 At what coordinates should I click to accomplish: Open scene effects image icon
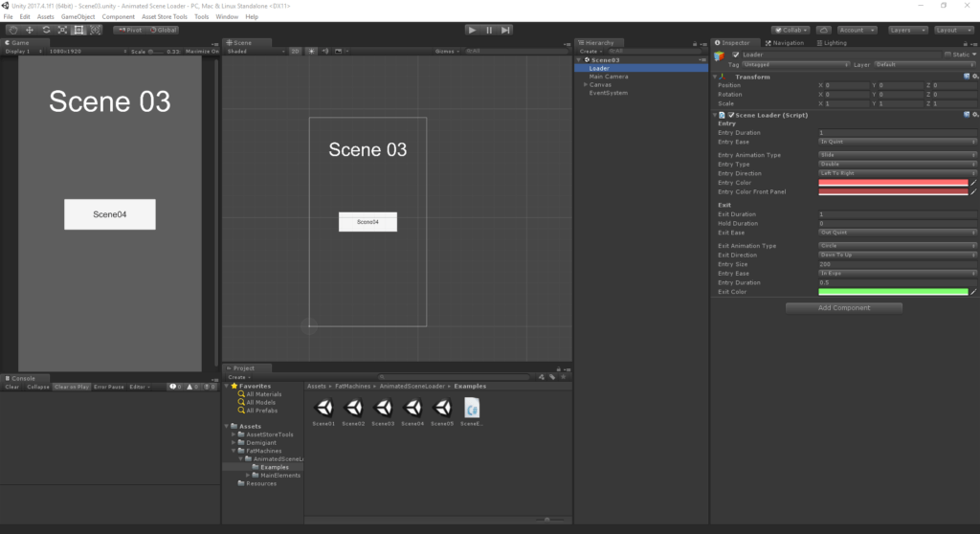(338, 52)
